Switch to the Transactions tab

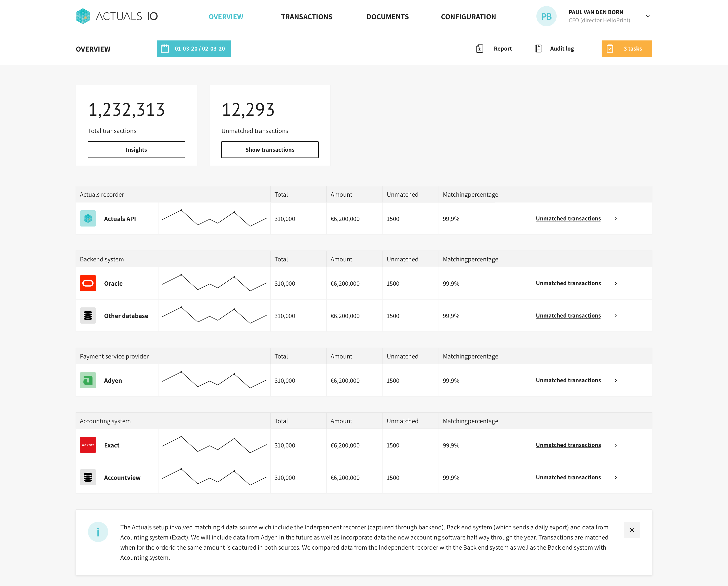(x=307, y=16)
